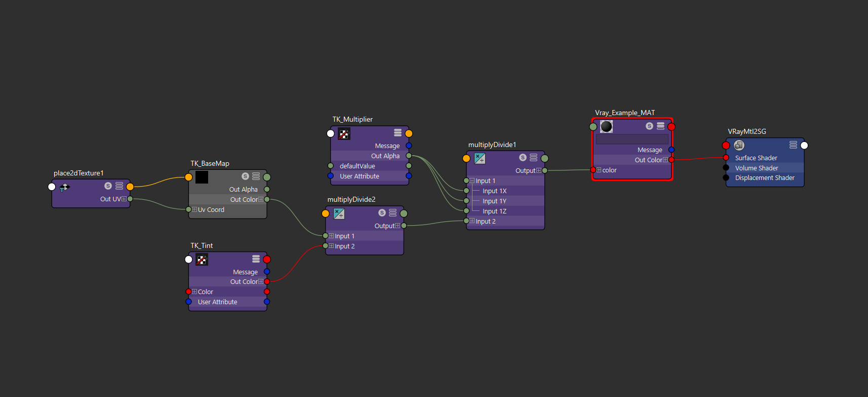Collapse Input 1 on multiplyDivide1 node
Image resolution: width=868 pixels, height=397 pixels.
click(x=472, y=181)
